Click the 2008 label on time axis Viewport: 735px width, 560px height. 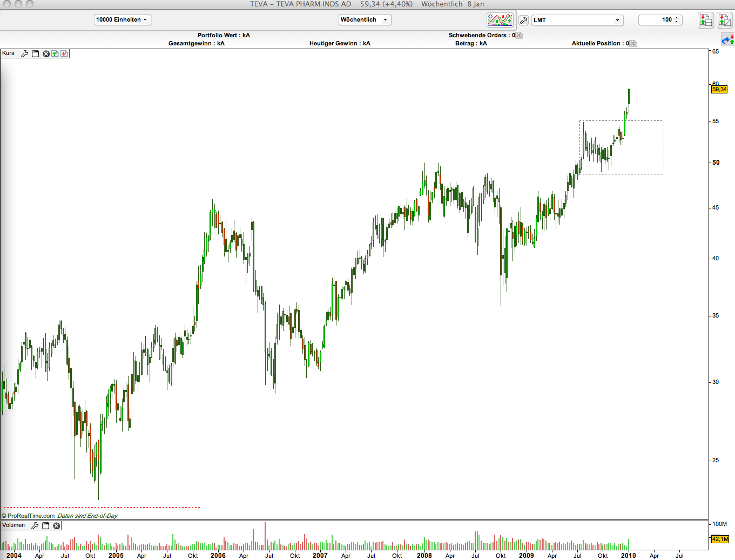tap(424, 555)
